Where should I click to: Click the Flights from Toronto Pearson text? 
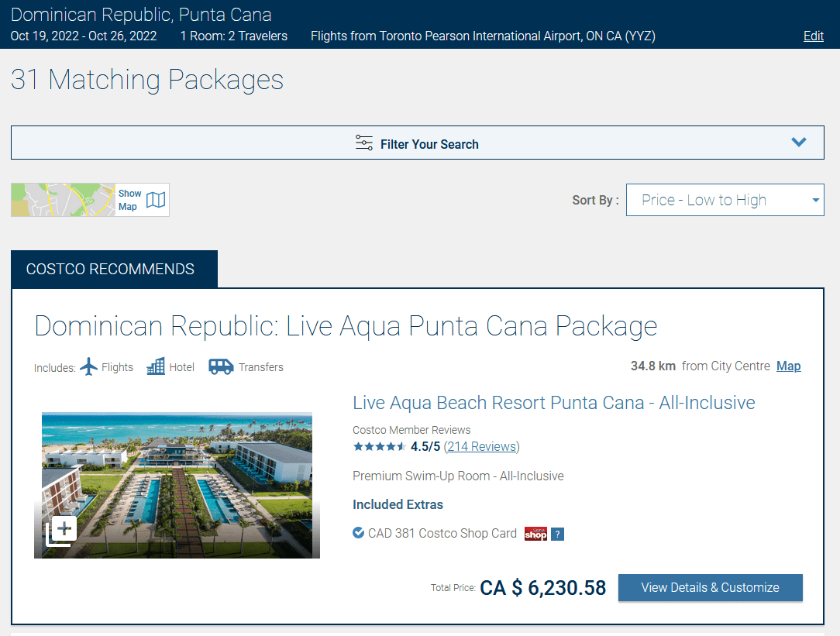coord(483,36)
